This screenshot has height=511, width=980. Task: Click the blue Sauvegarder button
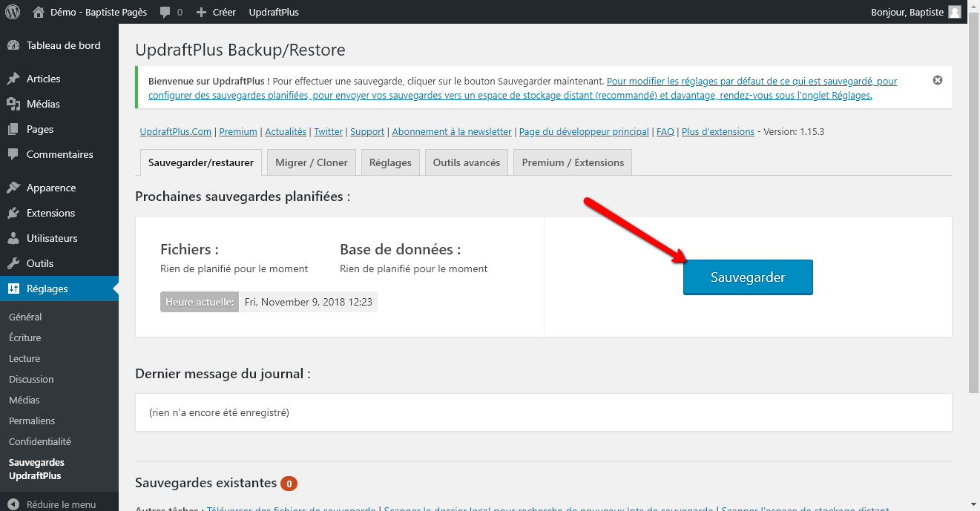pyautogui.click(x=748, y=277)
